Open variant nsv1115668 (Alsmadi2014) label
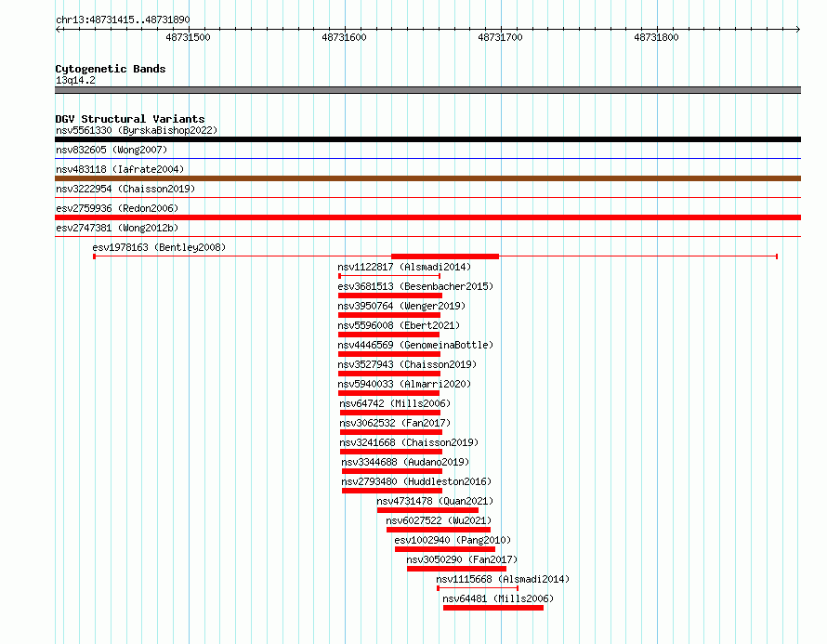Viewport: 827px width, 644px height. [x=503, y=579]
